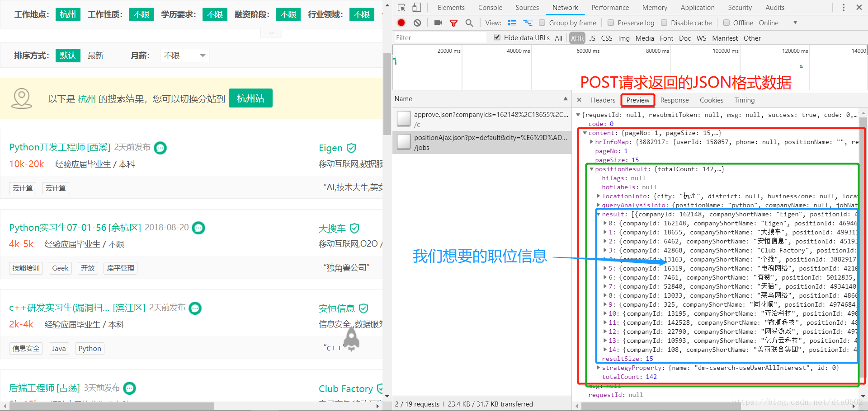Open Timing tab of request
868x411 pixels.
pos(744,100)
